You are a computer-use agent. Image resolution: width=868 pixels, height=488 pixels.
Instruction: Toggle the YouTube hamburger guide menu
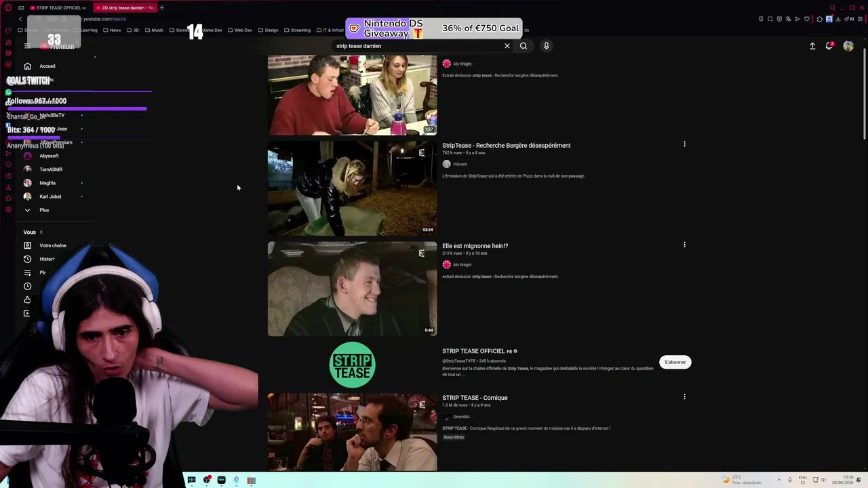pyautogui.click(x=27, y=46)
